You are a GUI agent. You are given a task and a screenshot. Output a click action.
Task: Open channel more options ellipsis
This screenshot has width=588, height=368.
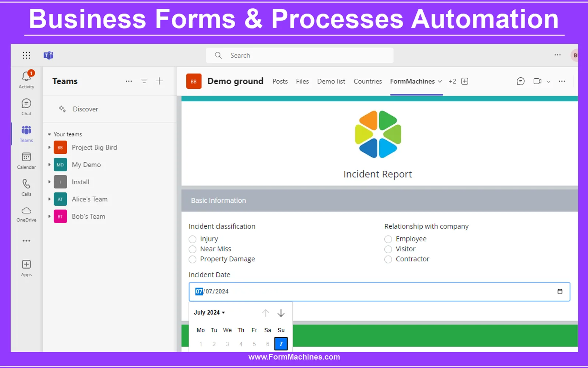[562, 81]
